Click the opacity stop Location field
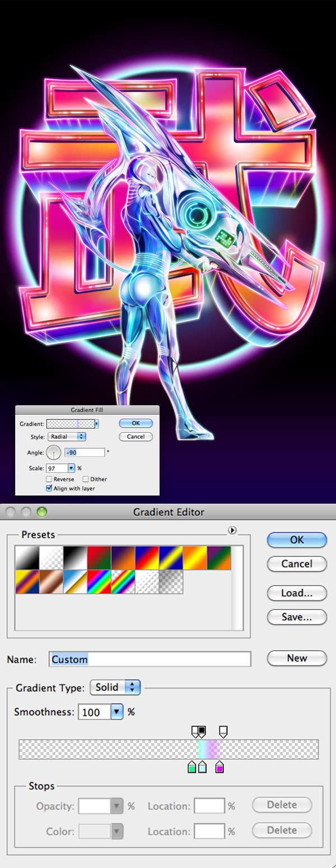 point(209,806)
